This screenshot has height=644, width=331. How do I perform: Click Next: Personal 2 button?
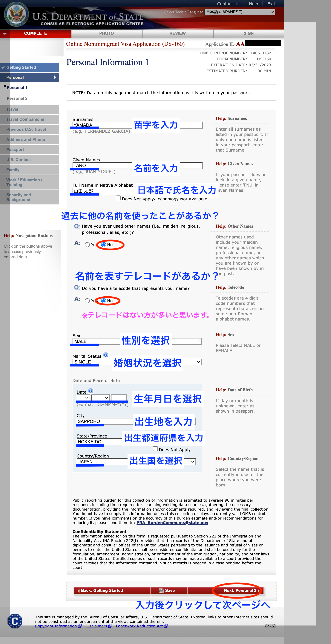pyautogui.click(x=240, y=591)
